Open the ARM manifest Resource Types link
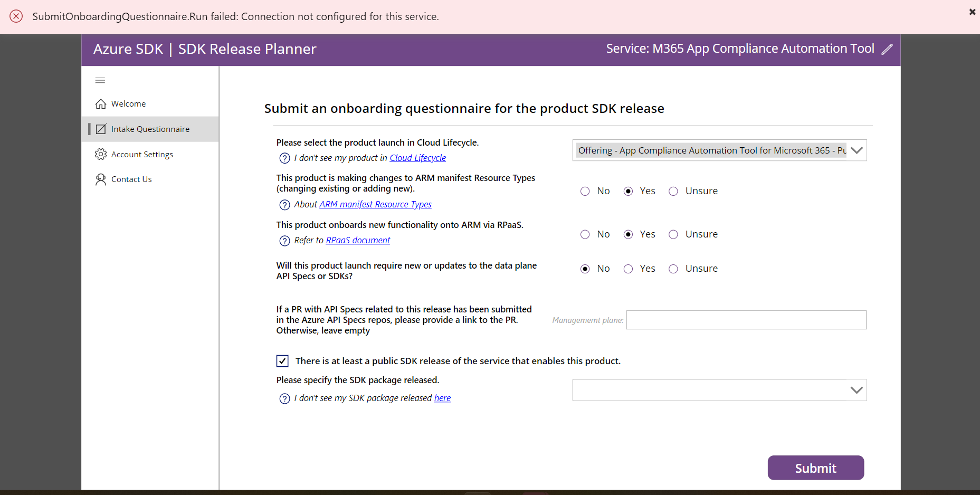 pyautogui.click(x=375, y=204)
